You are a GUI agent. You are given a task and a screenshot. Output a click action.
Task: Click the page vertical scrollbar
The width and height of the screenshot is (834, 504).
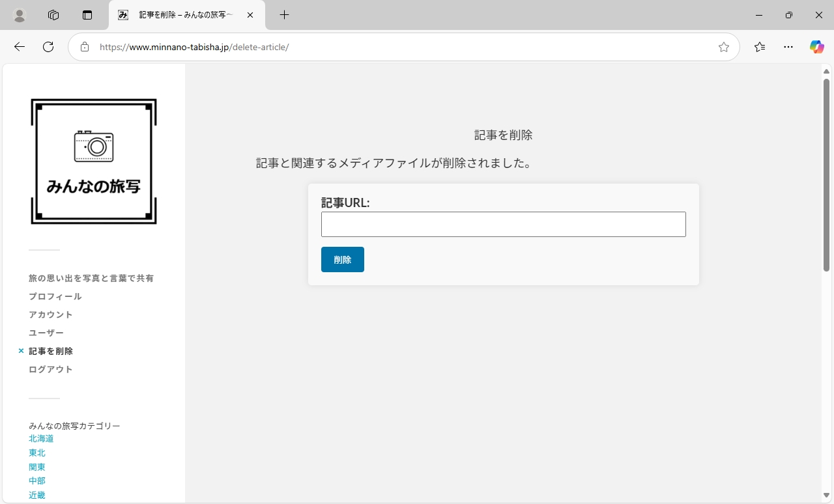(x=826, y=176)
